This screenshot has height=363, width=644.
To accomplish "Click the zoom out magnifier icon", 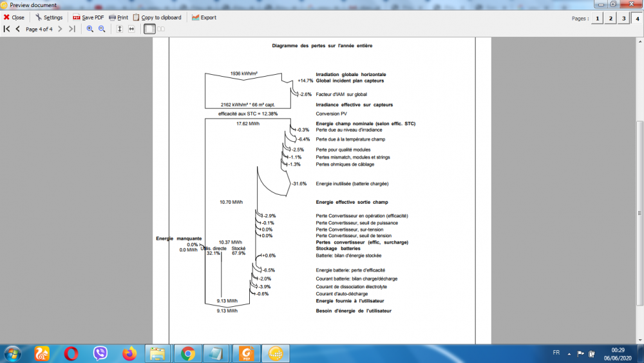I will click(102, 29).
